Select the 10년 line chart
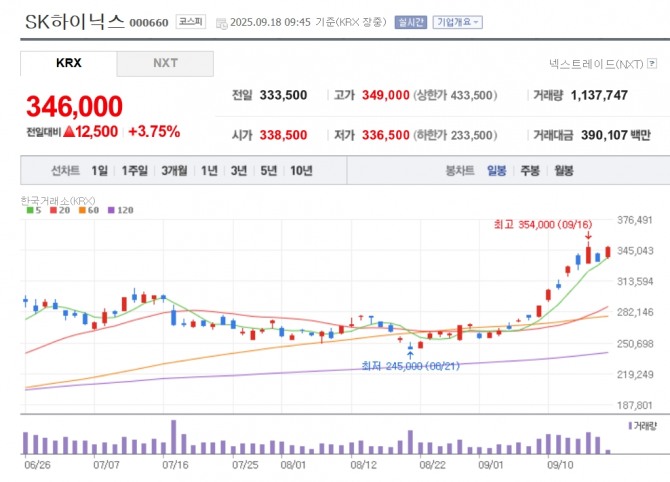This screenshot has height=482, width=670. click(x=301, y=171)
